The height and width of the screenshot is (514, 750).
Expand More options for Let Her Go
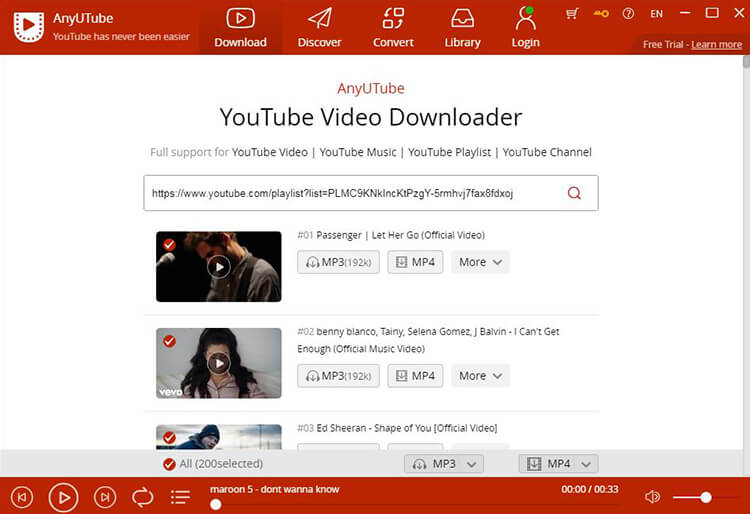tap(480, 262)
